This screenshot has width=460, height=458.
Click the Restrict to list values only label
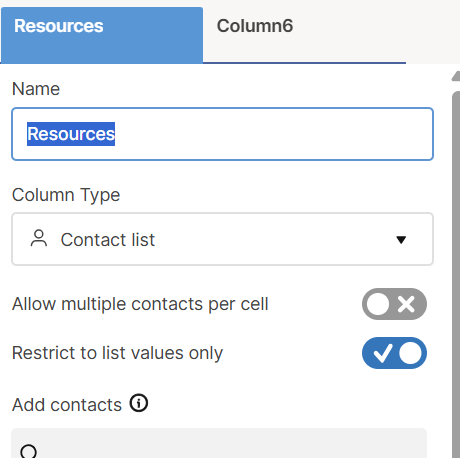(x=117, y=353)
